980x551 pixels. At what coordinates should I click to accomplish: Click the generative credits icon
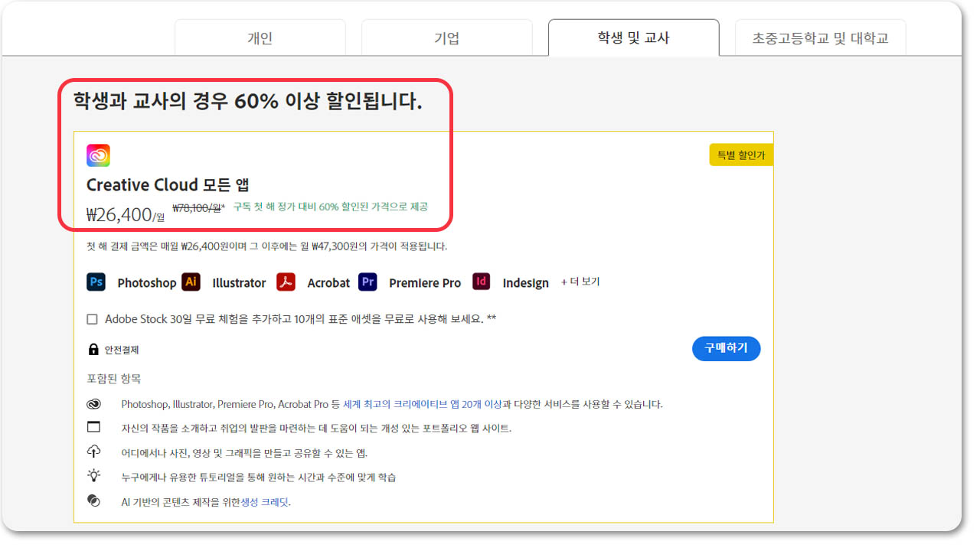tap(93, 500)
